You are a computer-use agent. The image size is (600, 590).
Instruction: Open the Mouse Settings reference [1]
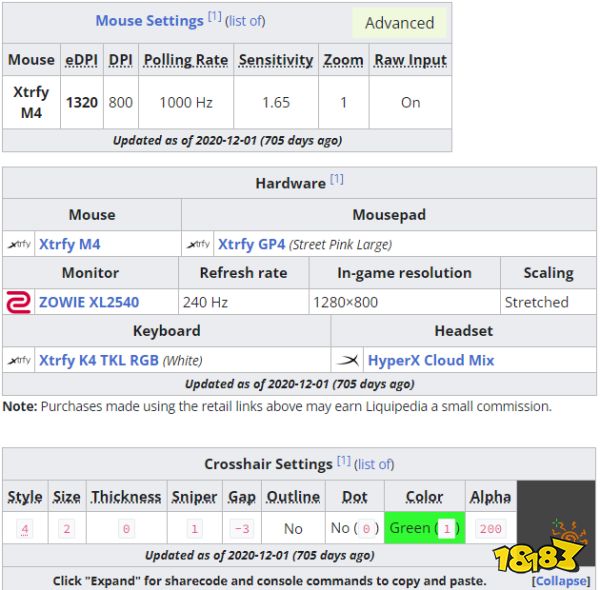pyautogui.click(x=215, y=16)
